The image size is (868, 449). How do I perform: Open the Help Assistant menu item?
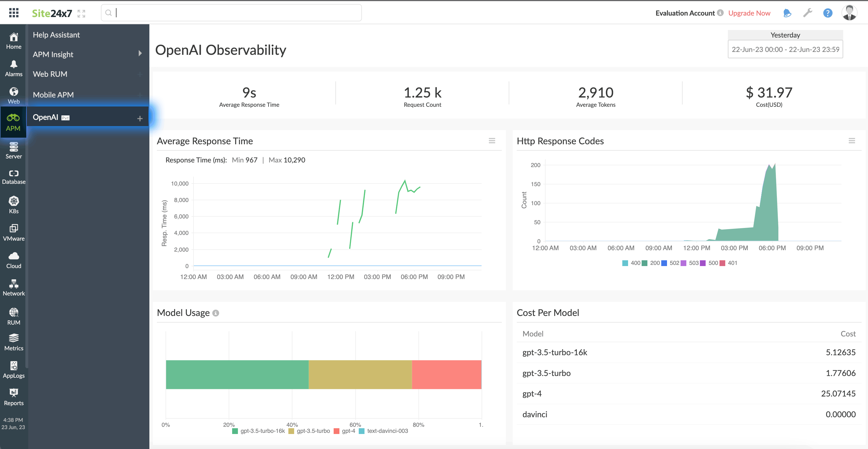click(x=56, y=35)
